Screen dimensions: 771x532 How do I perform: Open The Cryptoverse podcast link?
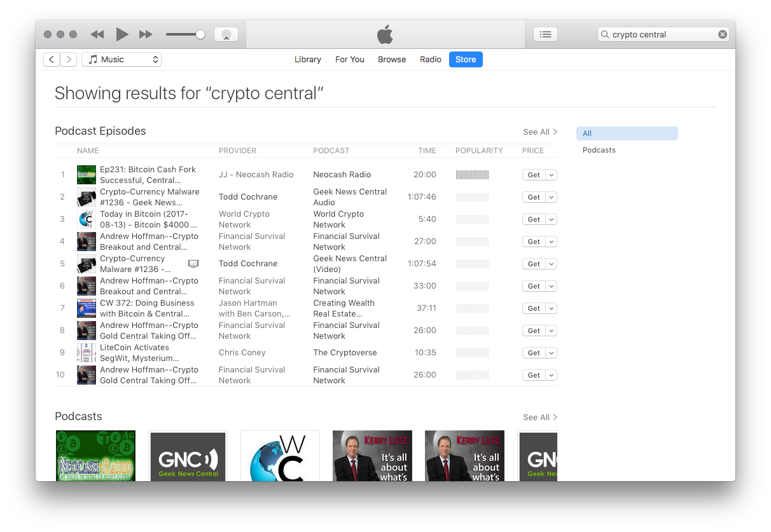(x=345, y=353)
